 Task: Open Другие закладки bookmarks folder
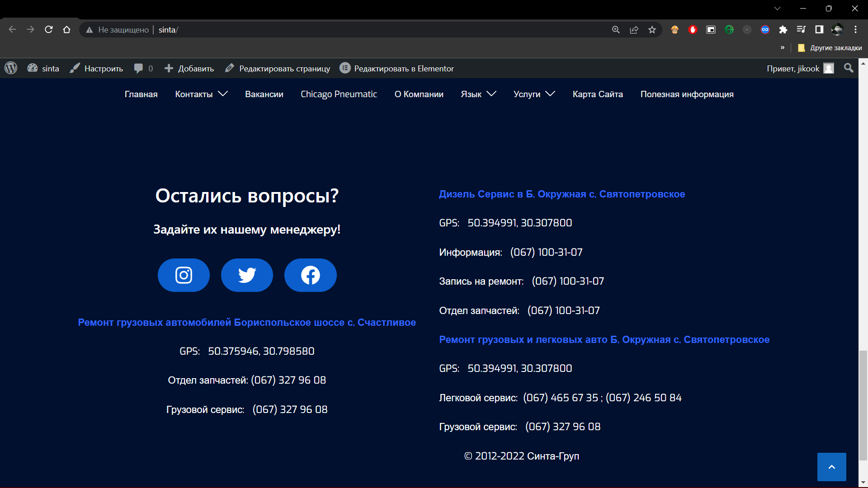(830, 48)
